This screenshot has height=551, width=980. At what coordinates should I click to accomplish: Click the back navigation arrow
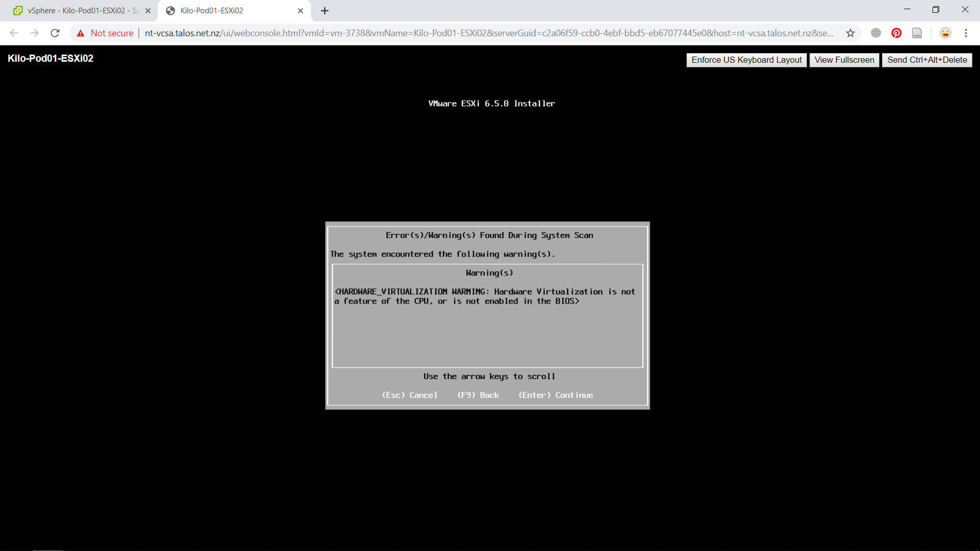click(x=14, y=33)
